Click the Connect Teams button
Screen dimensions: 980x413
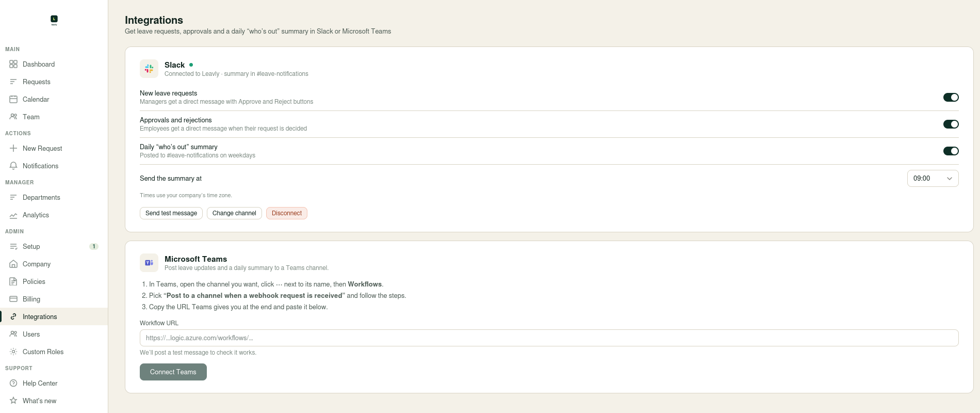pos(173,372)
